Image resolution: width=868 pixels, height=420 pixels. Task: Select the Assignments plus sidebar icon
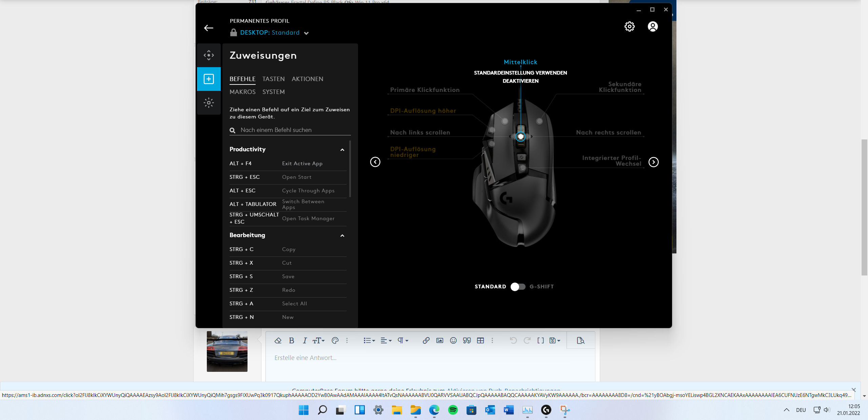tap(209, 79)
